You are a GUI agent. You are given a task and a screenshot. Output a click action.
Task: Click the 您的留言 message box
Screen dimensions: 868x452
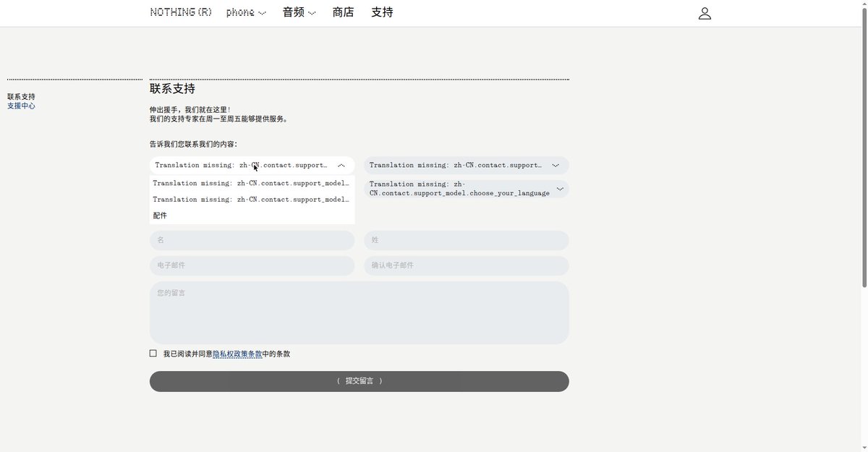(x=359, y=312)
